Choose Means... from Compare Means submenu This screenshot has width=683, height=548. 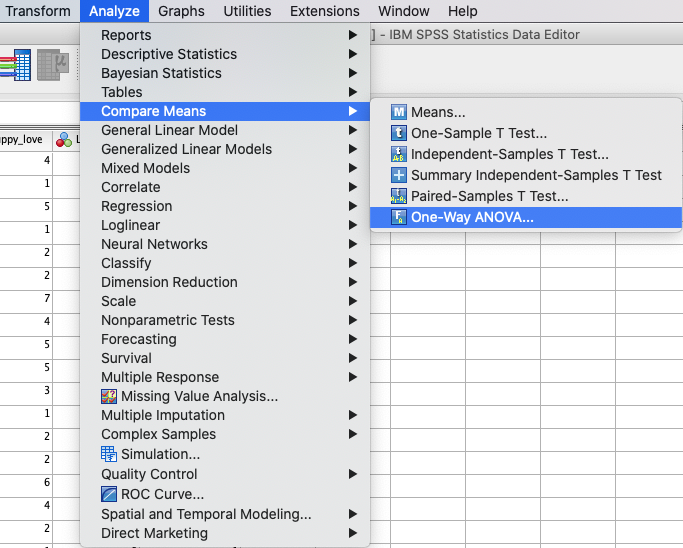pyautogui.click(x=526, y=112)
